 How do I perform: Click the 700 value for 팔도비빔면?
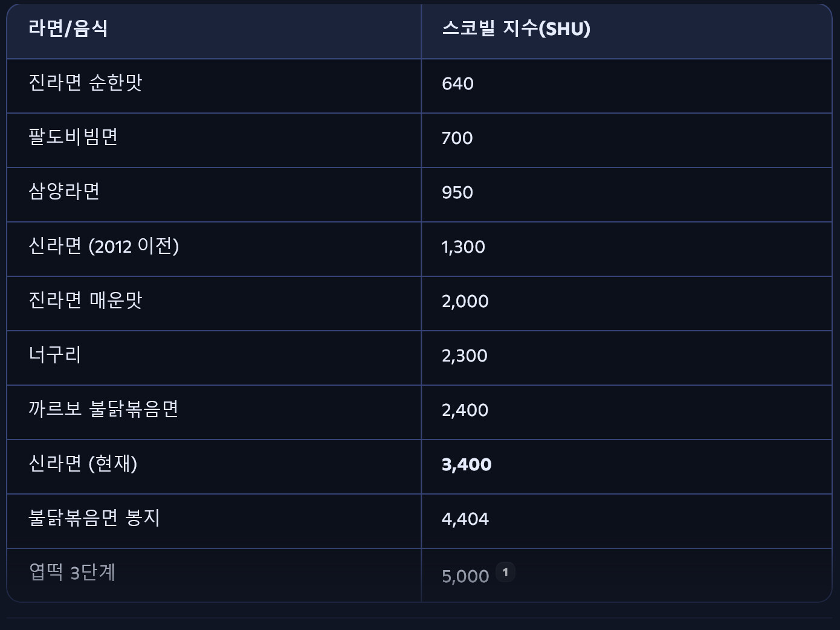(457, 138)
